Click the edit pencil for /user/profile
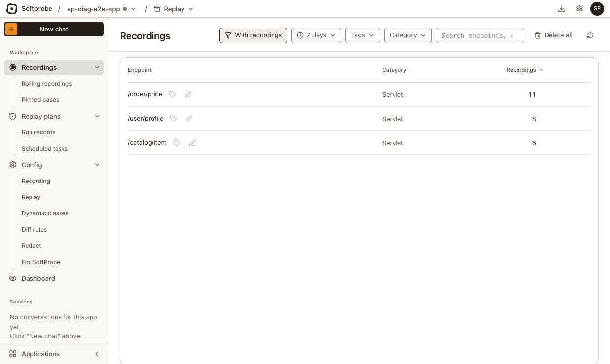 (x=189, y=119)
